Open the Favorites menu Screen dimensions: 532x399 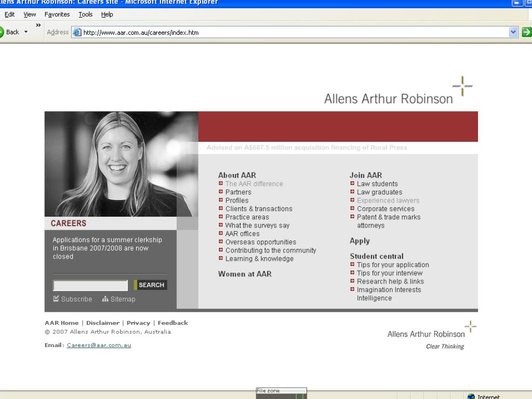(x=57, y=14)
